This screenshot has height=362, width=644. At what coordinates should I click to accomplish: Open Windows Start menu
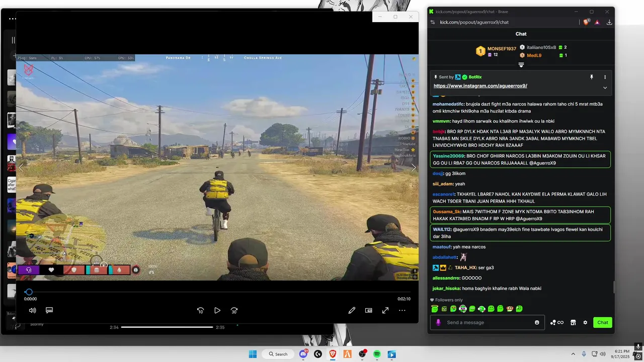pyautogui.click(x=253, y=354)
